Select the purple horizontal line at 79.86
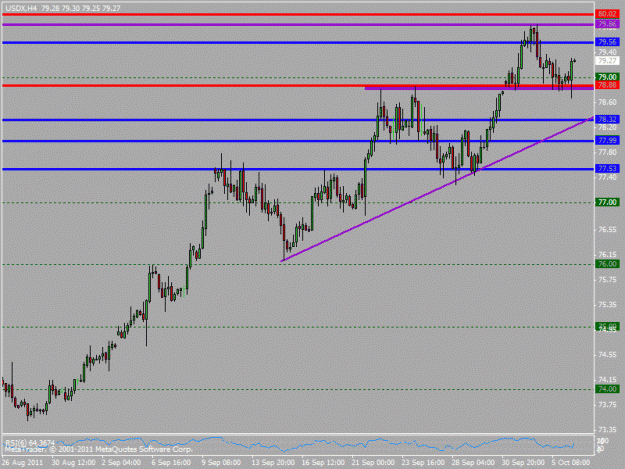The width and height of the screenshot is (625, 469). 298,25
